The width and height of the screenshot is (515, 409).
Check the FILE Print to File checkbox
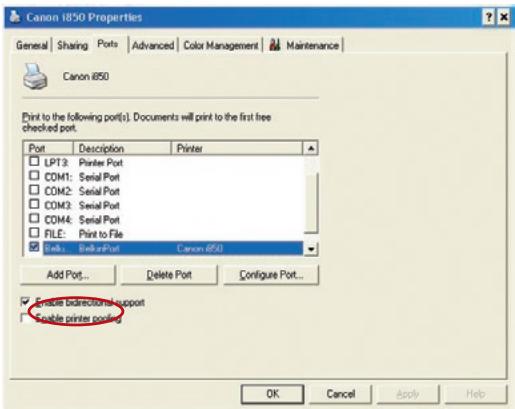pyautogui.click(x=34, y=232)
